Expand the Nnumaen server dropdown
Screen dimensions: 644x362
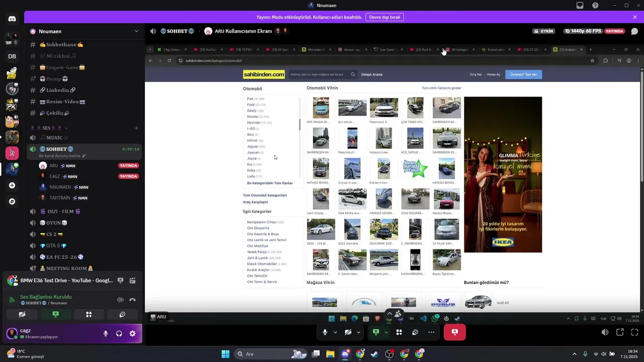[x=136, y=31]
